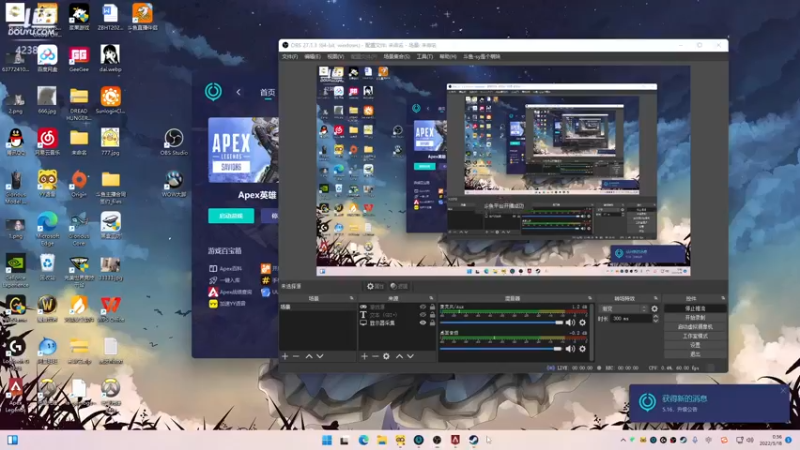Image resolution: width=800 pixels, height=450 pixels.
Task: Mute the 麦克风/Aux channel speaker icon
Action: pyautogui.click(x=570, y=322)
